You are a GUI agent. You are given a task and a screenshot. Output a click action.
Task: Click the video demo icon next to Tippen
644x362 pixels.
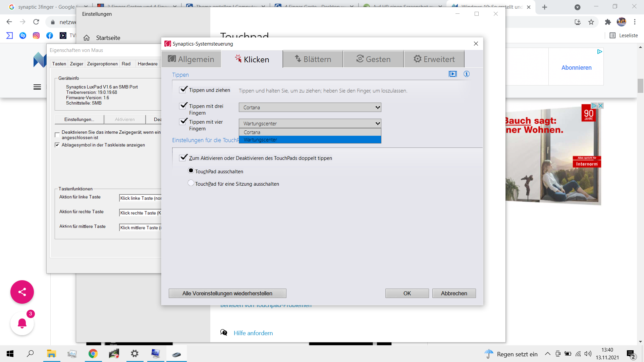(452, 74)
